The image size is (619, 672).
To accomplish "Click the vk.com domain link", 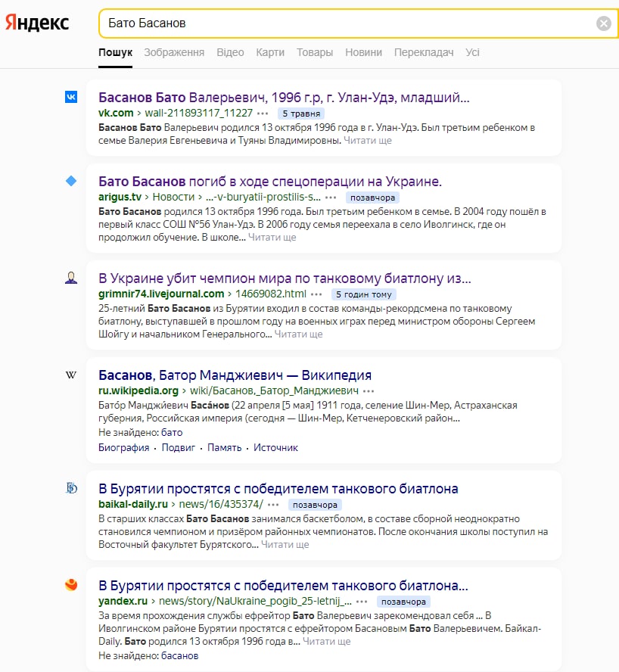I will (116, 114).
